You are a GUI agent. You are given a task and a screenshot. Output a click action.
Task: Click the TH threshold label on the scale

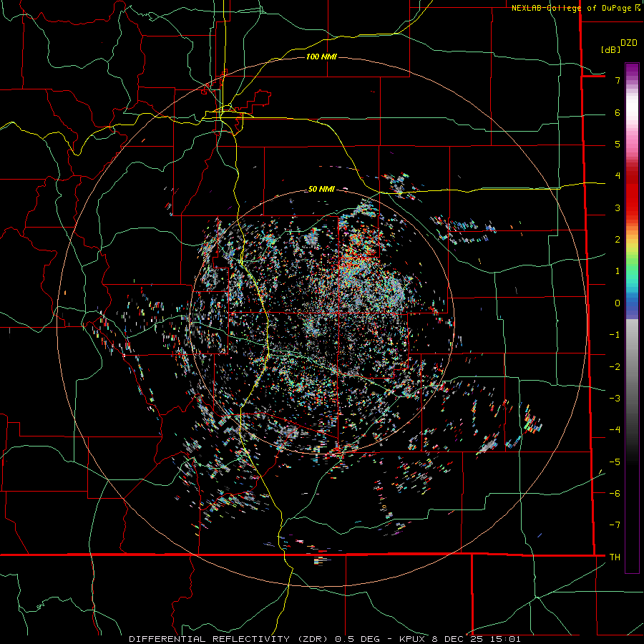click(615, 557)
